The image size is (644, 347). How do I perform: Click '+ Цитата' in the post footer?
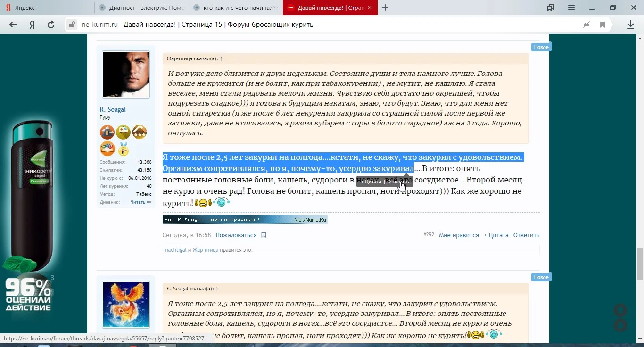(496, 235)
